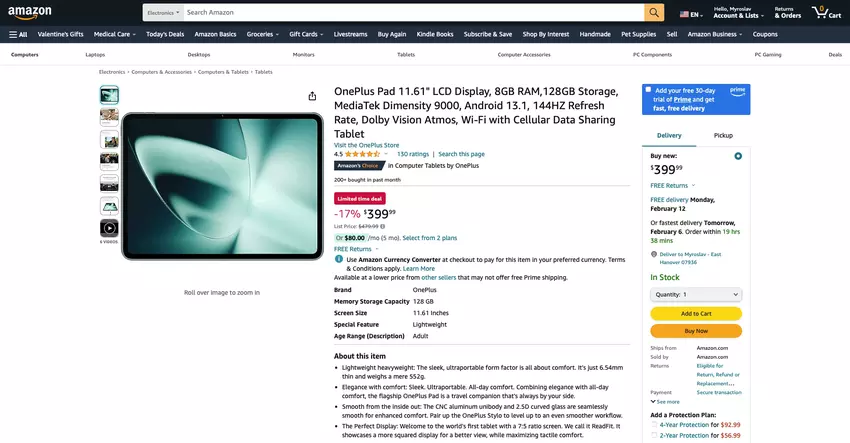Click the share icon above product image
Image resolution: width=850 pixels, height=443 pixels.
[x=312, y=96]
